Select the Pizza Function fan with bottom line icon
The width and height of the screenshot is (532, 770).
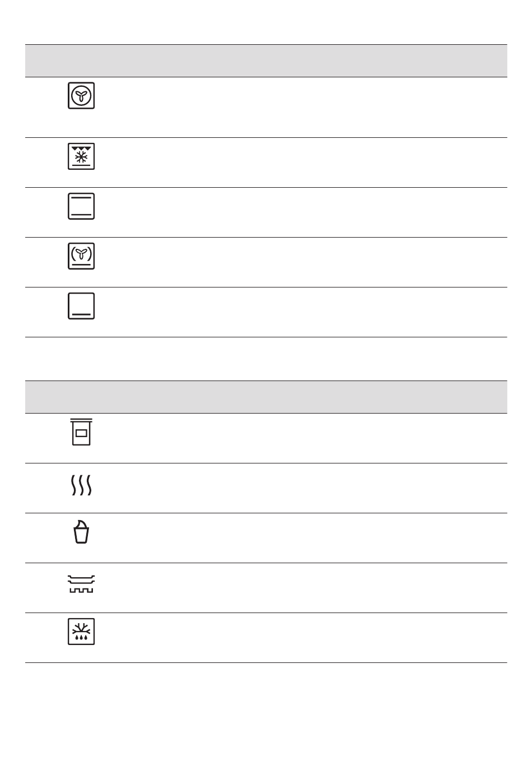click(81, 256)
